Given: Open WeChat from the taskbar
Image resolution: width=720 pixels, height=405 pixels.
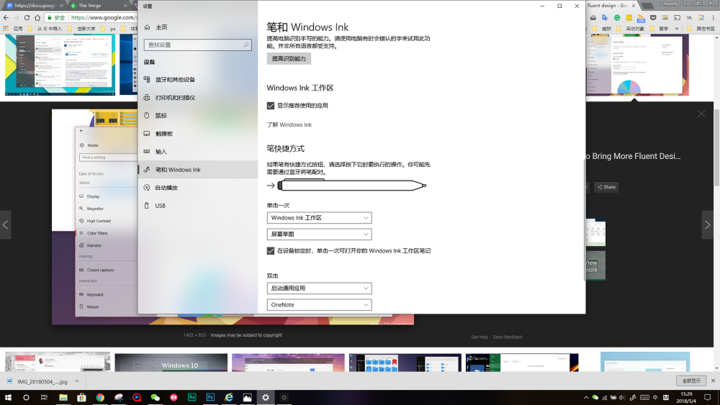Looking at the screenshot, I should click(x=155, y=397).
